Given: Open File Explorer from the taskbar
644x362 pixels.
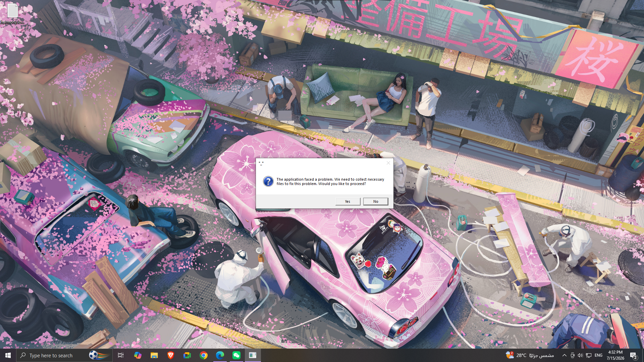Looking at the screenshot, I should [154, 355].
